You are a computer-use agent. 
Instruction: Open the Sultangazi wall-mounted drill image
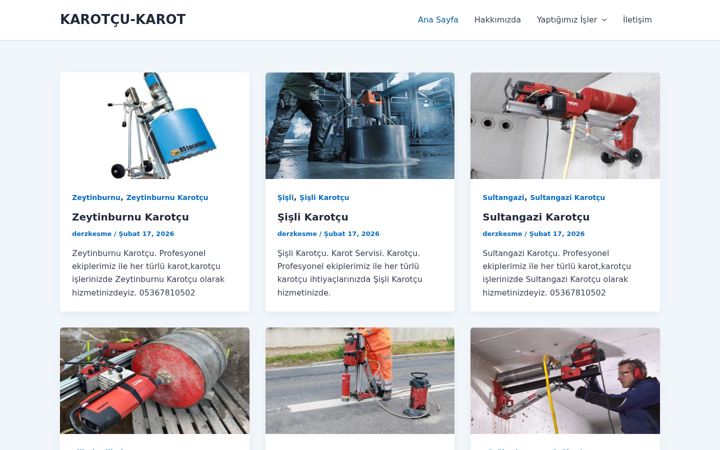(565, 125)
